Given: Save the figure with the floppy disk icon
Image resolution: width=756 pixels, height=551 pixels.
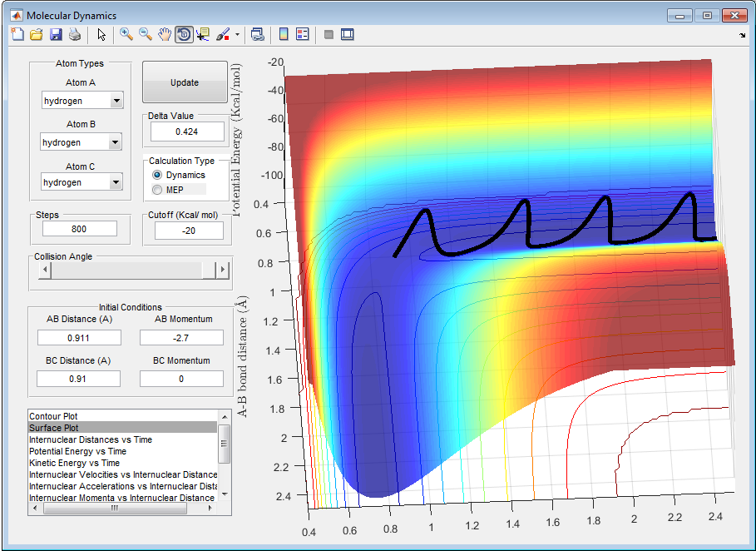Looking at the screenshot, I should coord(56,34).
